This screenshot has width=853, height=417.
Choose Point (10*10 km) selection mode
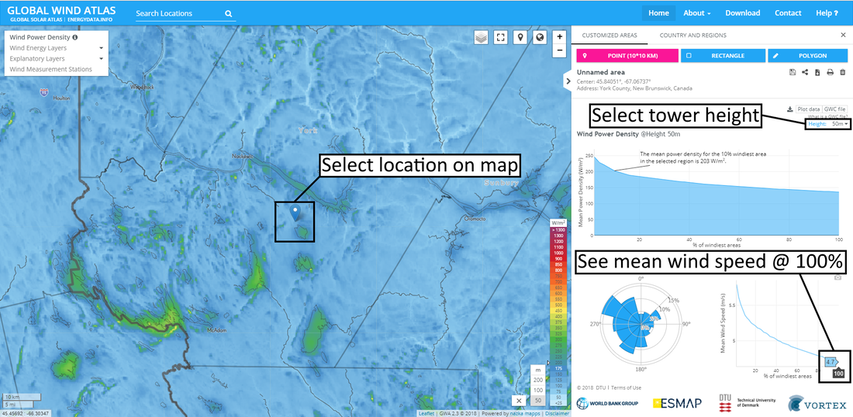[x=627, y=55]
